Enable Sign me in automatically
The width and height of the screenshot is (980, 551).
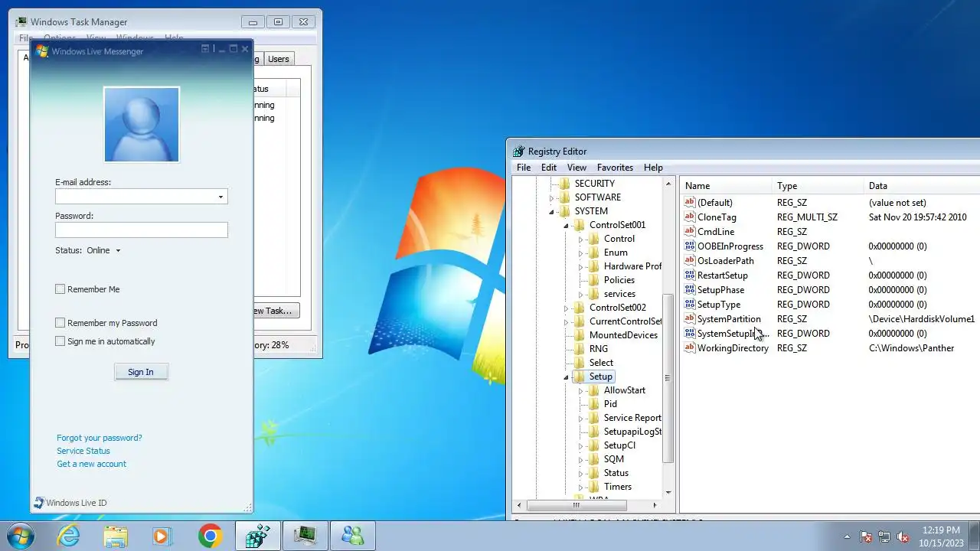(x=60, y=341)
